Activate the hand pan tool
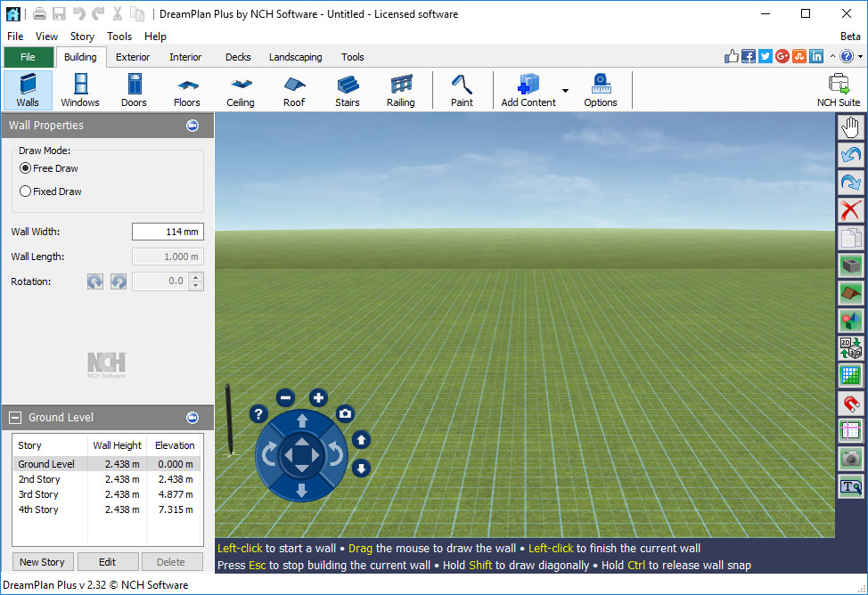Image resolution: width=868 pixels, height=595 pixels. pyautogui.click(x=851, y=127)
